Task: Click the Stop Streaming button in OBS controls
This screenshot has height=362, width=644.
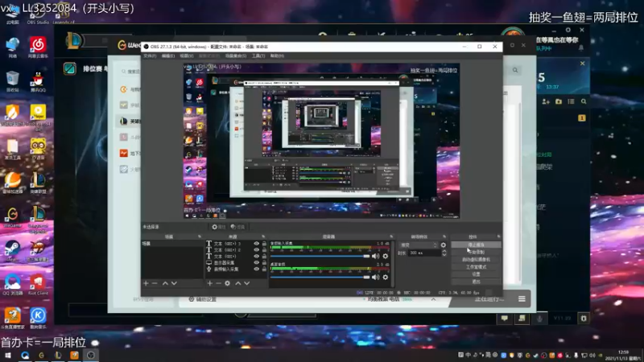Action: (x=476, y=245)
